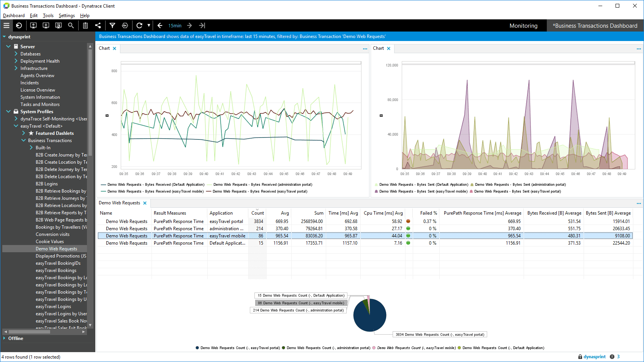Open License Overview item
Image resolution: width=644 pixels, height=362 pixels.
tap(38, 90)
